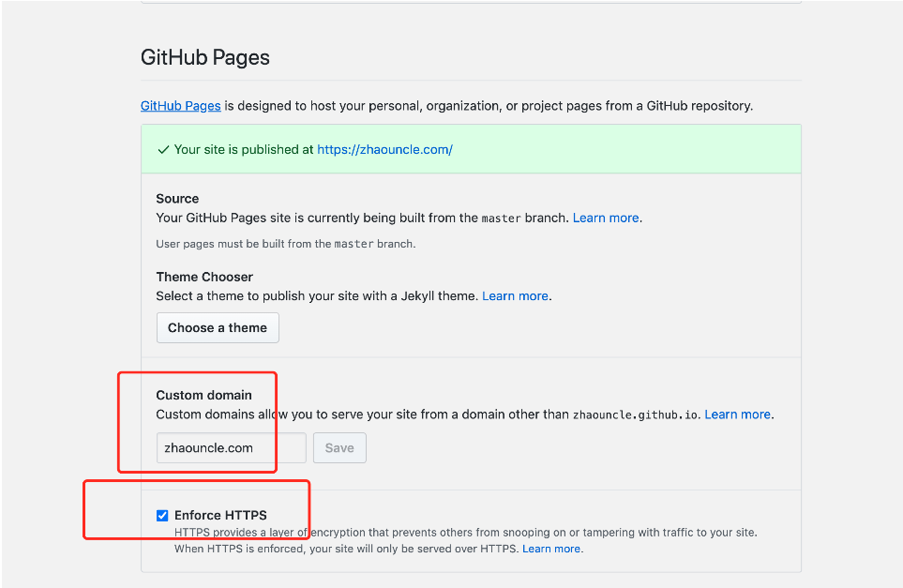Toggle the Enforce HTTPS checkbox
The image size is (903, 588).
[162, 515]
